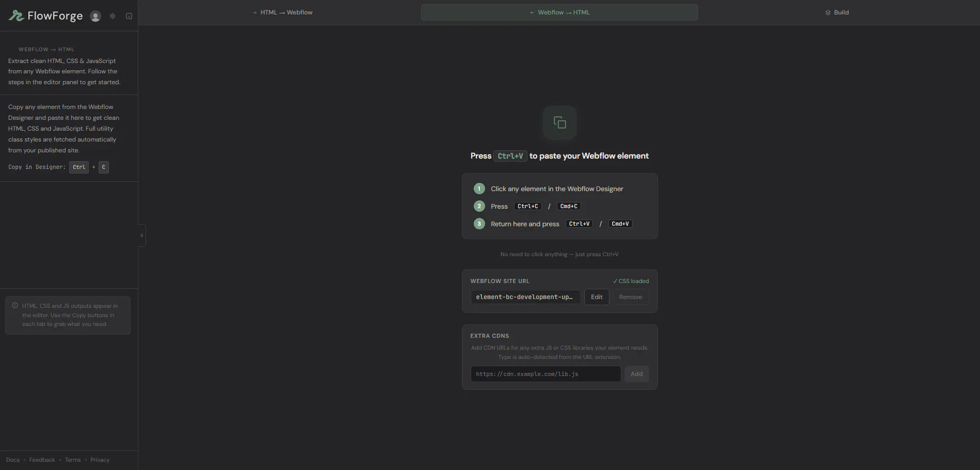Open the Build tab
Viewport: 980px width, 470px height.
click(837, 12)
